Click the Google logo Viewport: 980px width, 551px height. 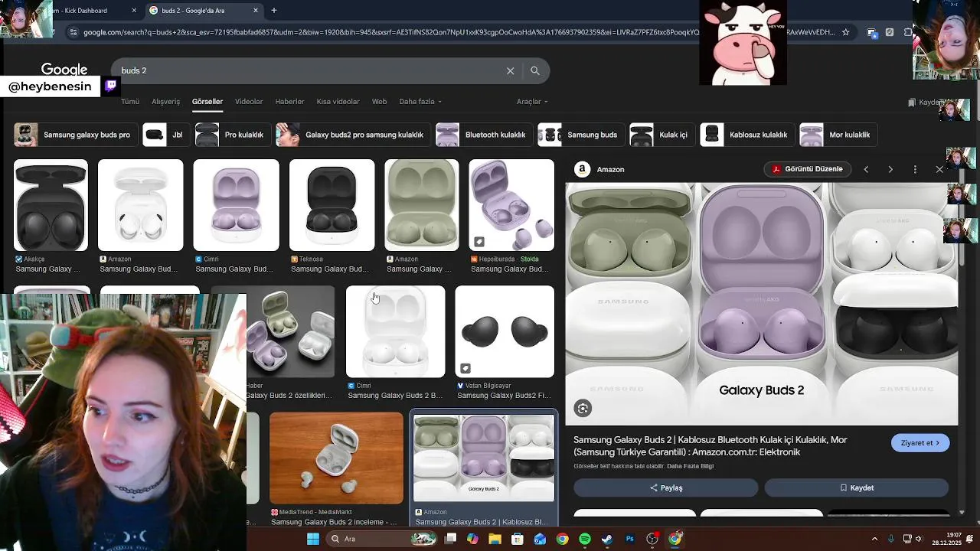click(64, 70)
